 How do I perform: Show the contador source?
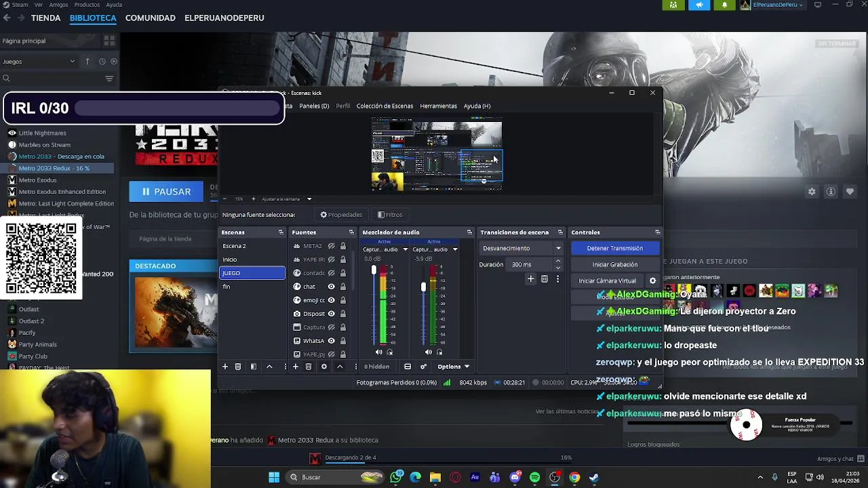[332, 273]
